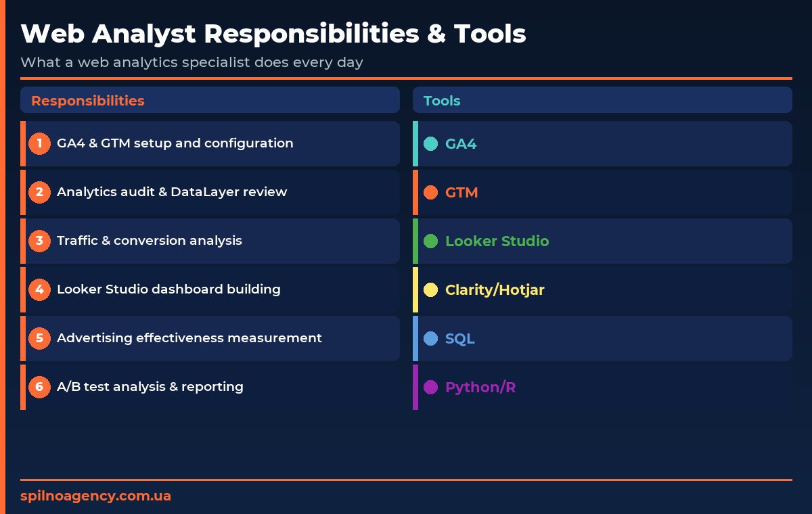The image size is (812, 514).
Task: Click the number 2 badge for Analytics audit
Action: click(x=39, y=192)
